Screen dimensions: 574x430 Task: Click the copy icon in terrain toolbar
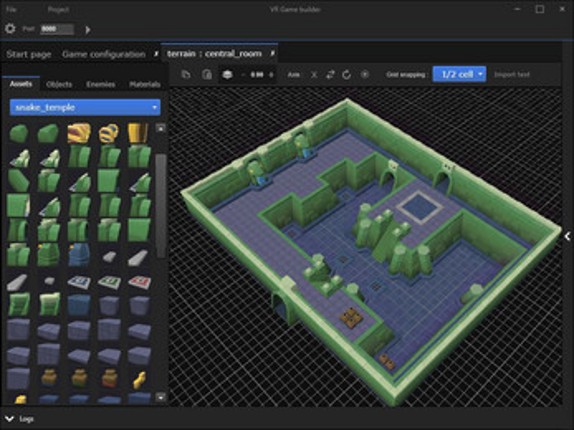tap(186, 75)
